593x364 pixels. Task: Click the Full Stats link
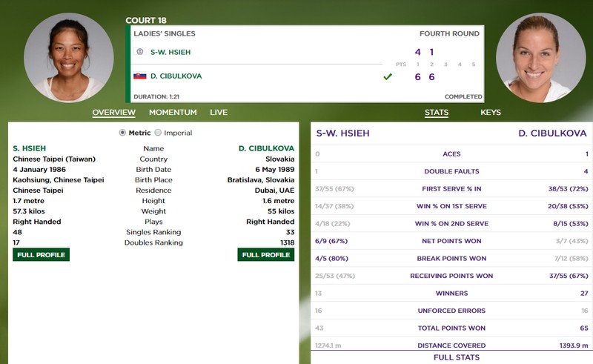457,357
